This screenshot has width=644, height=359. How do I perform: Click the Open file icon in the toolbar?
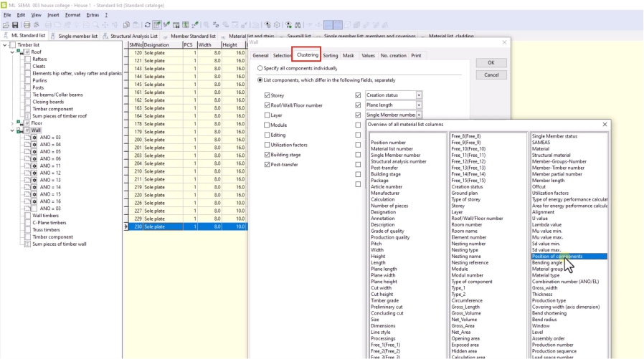[6, 24]
